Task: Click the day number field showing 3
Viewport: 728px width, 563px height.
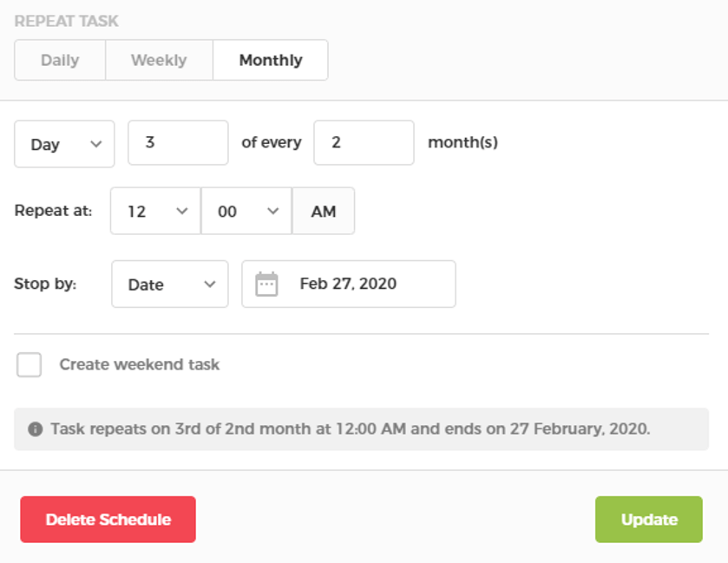Action: (x=177, y=142)
